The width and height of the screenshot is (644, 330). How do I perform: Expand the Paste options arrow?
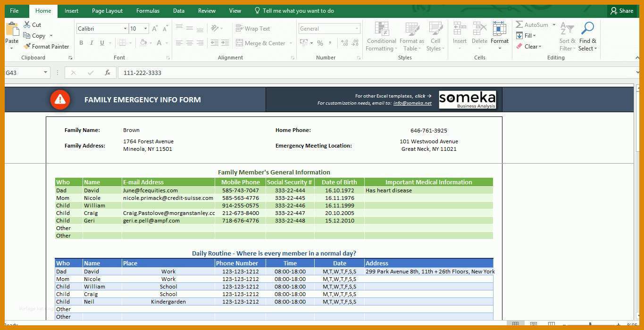pyautogui.click(x=12, y=49)
